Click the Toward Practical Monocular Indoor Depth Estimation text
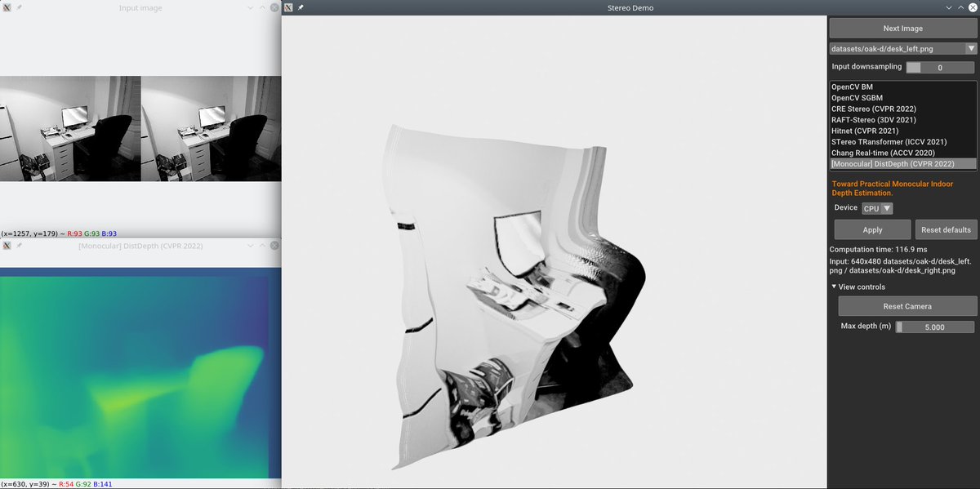 point(891,188)
